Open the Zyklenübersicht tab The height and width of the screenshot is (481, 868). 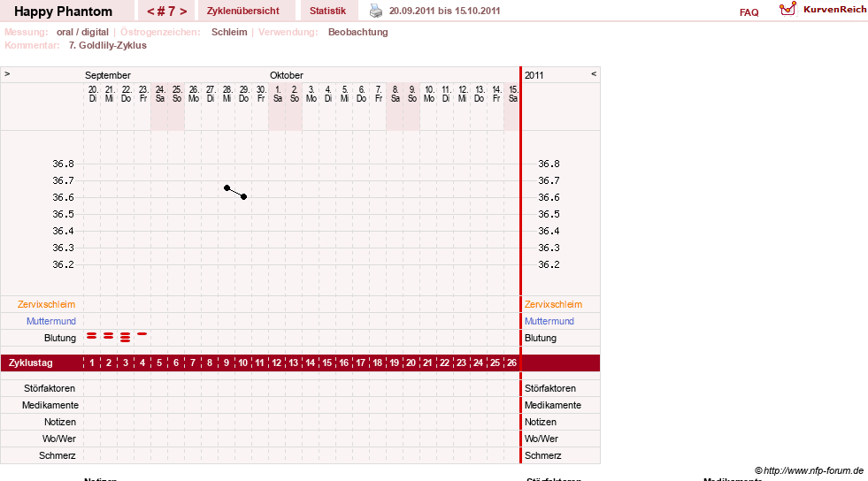point(243,11)
